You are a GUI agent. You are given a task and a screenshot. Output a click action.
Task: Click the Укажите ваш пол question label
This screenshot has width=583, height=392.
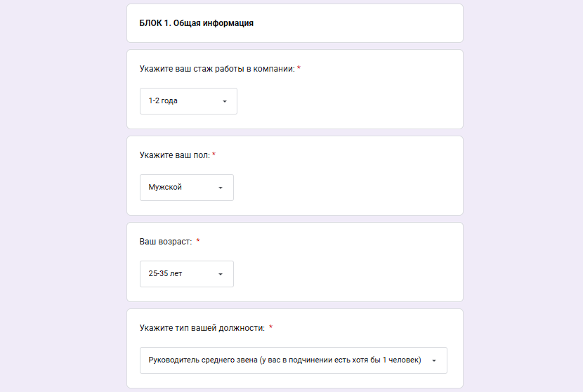[x=175, y=155]
